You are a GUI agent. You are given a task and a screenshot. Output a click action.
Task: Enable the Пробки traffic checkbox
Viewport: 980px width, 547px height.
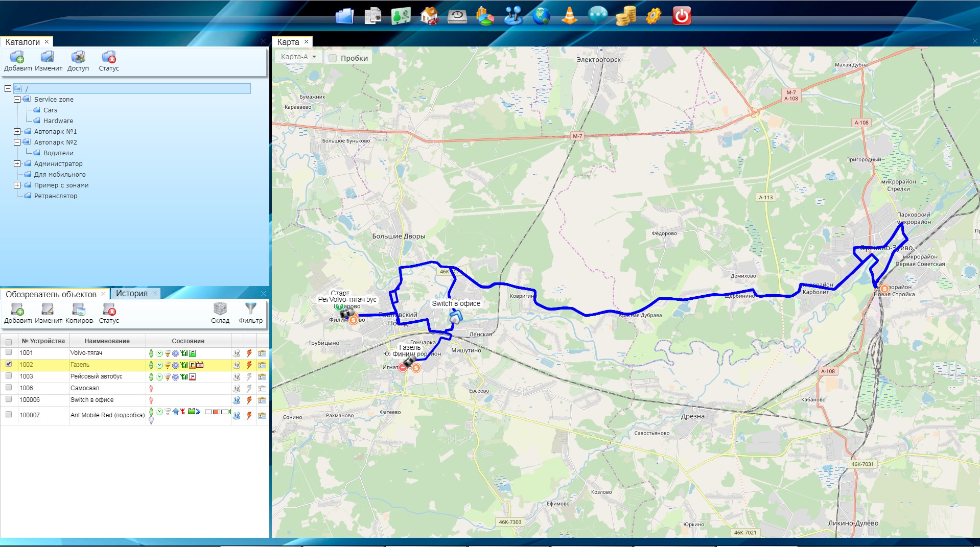(x=333, y=58)
